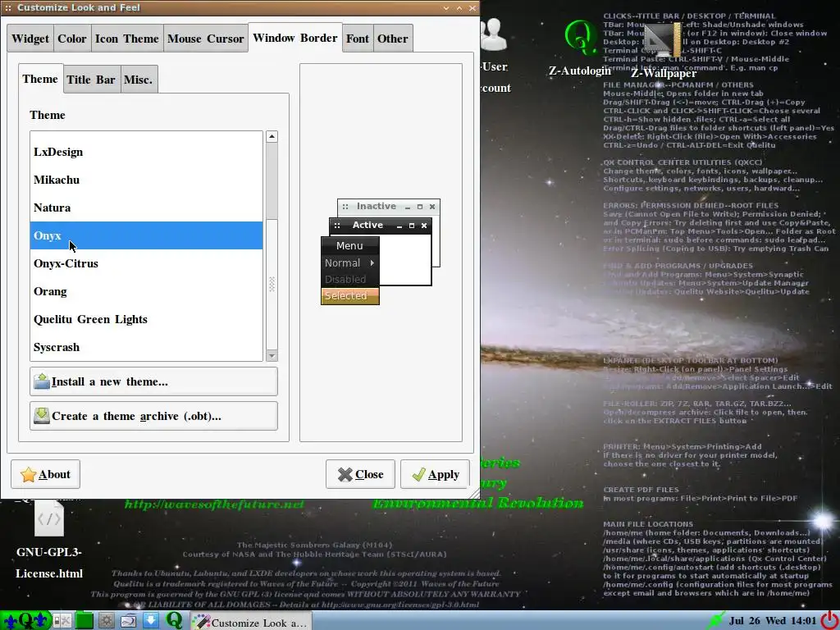Viewport: 840px width, 630px height.
Task: Click the taskbar date and time clock
Action: (x=773, y=621)
